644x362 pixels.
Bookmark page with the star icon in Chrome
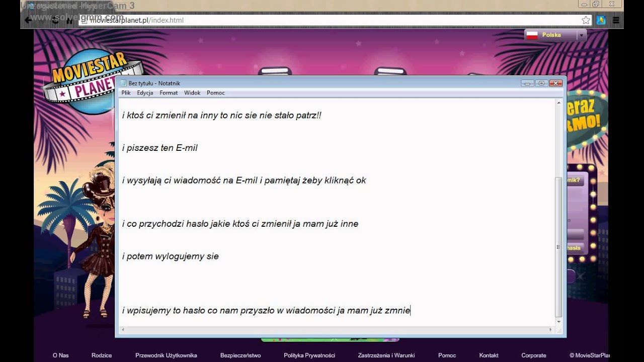pos(586,20)
